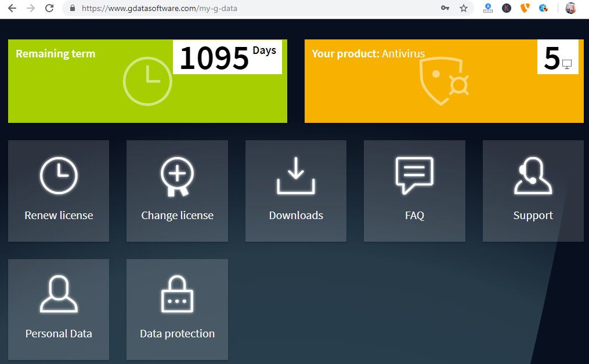Click the 1095 Days counter
The height and width of the screenshot is (364, 589).
point(227,57)
